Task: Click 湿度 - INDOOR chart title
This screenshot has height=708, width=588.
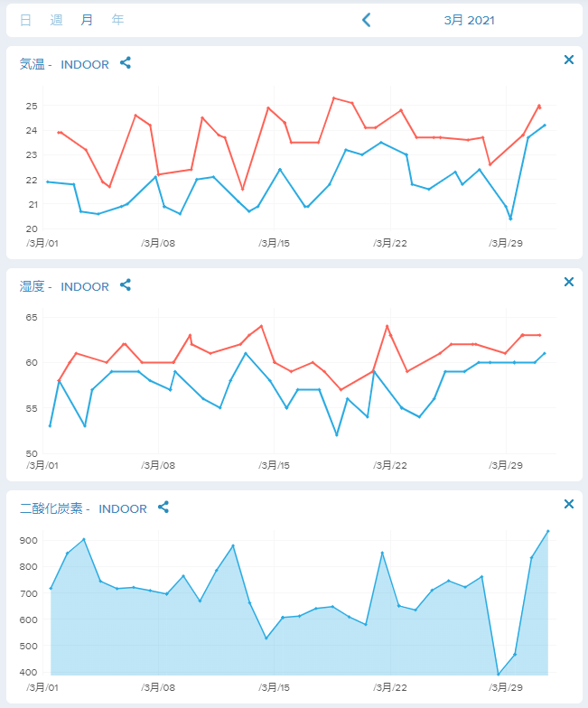Action: click(64, 286)
